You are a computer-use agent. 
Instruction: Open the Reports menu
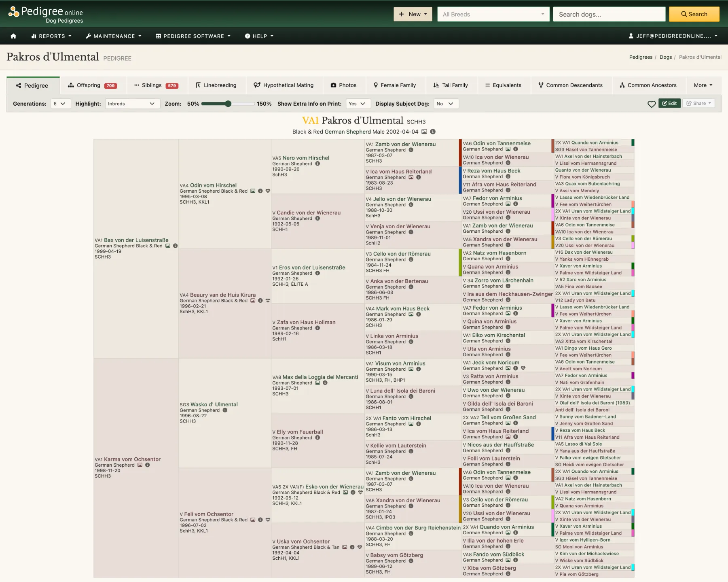pyautogui.click(x=51, y=36)
